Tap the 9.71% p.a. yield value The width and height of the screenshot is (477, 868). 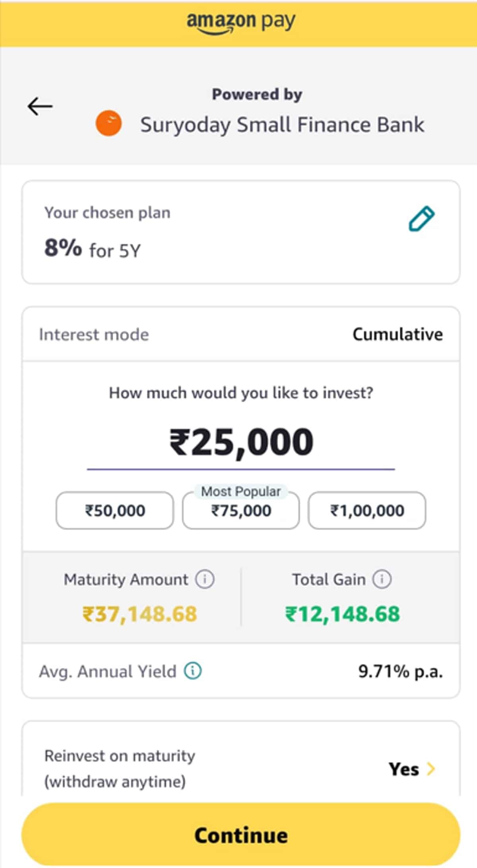400,671
